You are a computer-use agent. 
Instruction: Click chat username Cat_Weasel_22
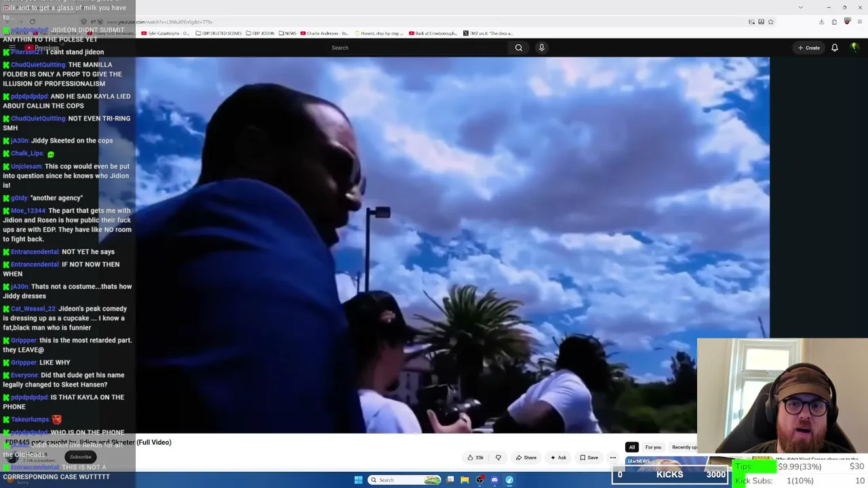tap(33, 309)
